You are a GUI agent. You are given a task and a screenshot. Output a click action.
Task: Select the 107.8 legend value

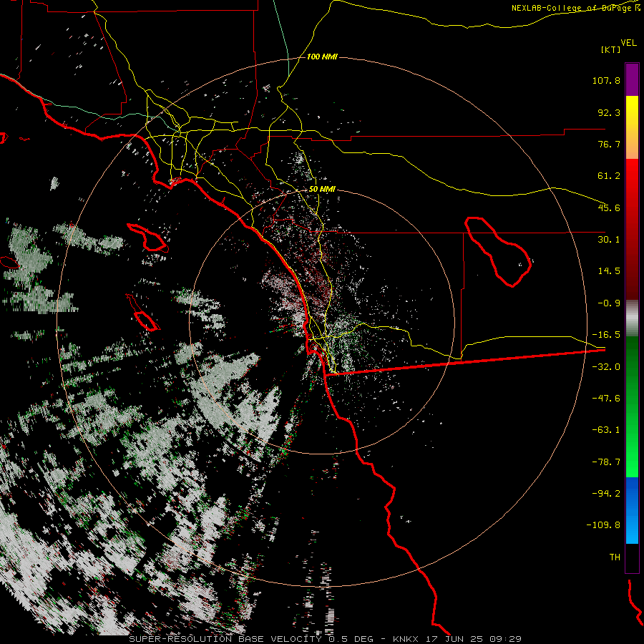pos(606,80)
